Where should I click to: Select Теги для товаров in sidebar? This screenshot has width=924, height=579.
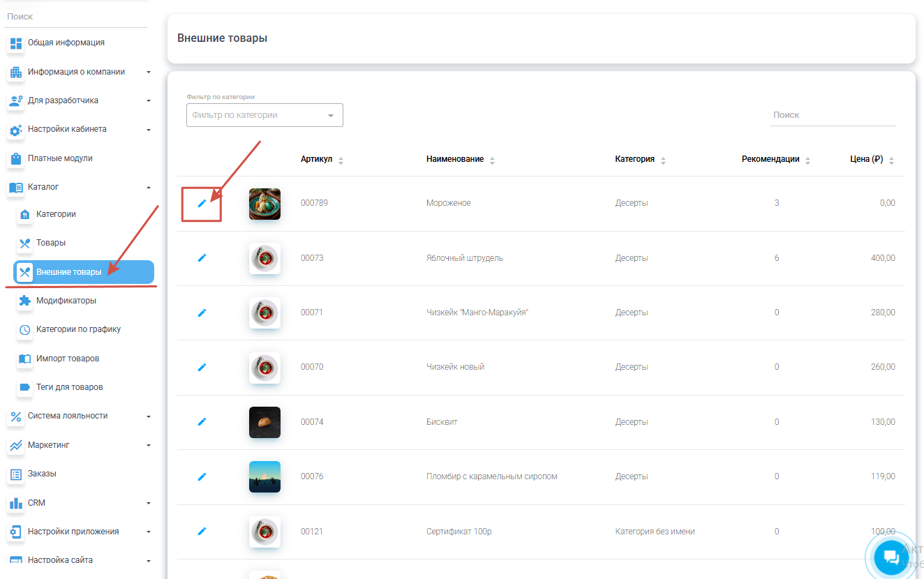69,387
